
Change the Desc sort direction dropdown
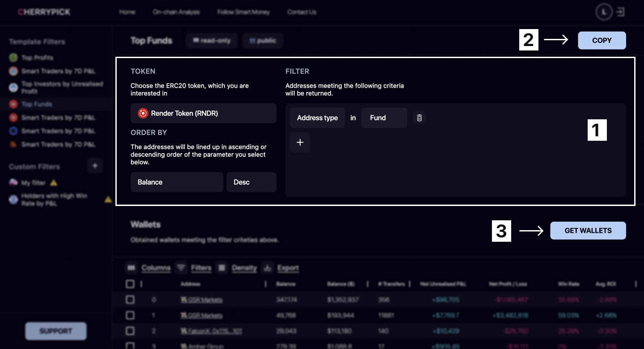point(251,182)
